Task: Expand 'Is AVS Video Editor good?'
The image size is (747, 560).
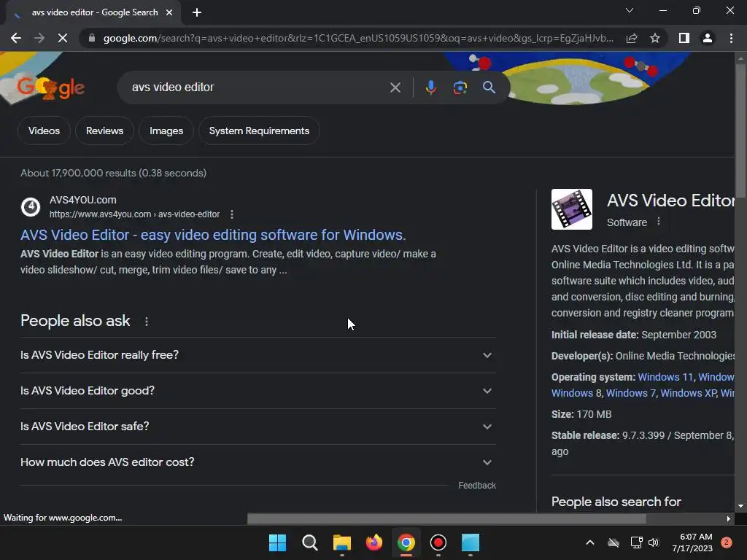Action: 258,391
